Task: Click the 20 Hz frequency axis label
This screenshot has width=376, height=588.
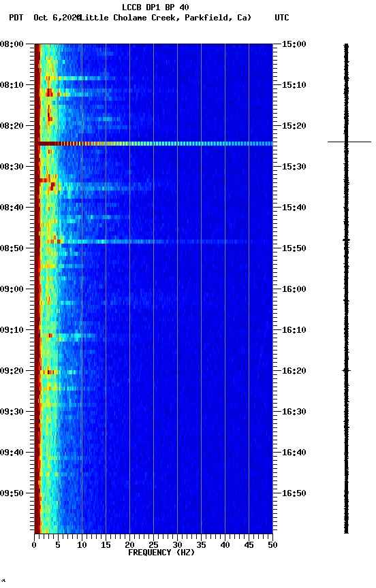Action: 129,545
